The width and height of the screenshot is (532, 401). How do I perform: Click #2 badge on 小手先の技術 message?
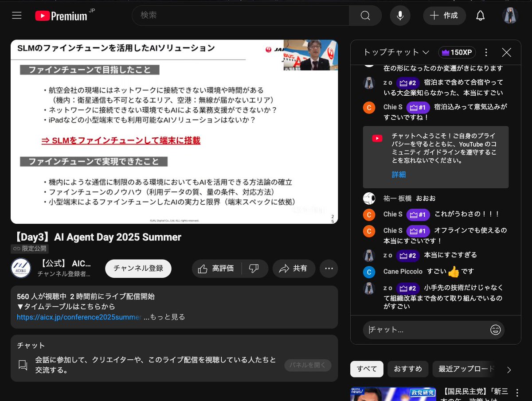point(407,288)
